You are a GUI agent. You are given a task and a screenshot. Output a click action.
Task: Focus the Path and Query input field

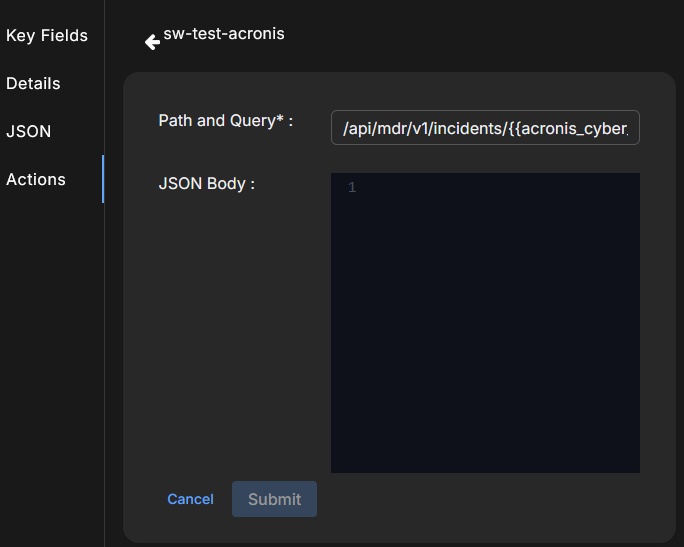485,128
